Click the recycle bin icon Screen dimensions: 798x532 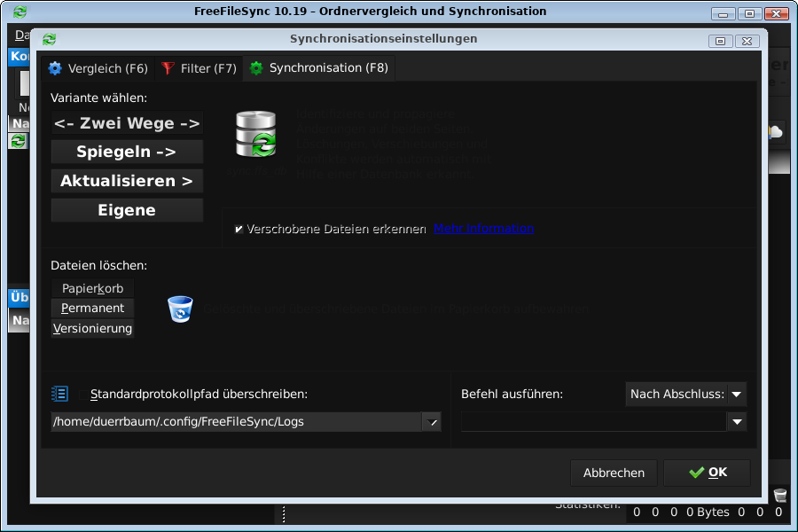click(x=180, y=309)
